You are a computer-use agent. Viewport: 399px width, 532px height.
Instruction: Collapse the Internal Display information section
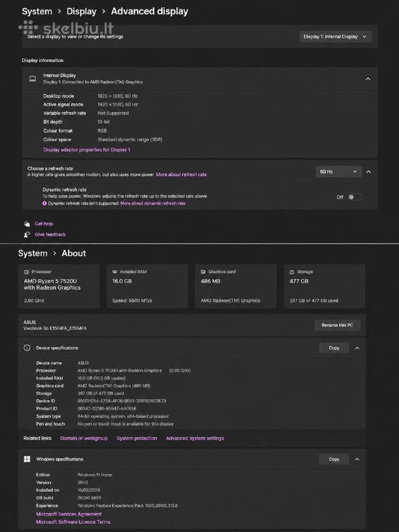pyautogui.click(x=368, y=79)
